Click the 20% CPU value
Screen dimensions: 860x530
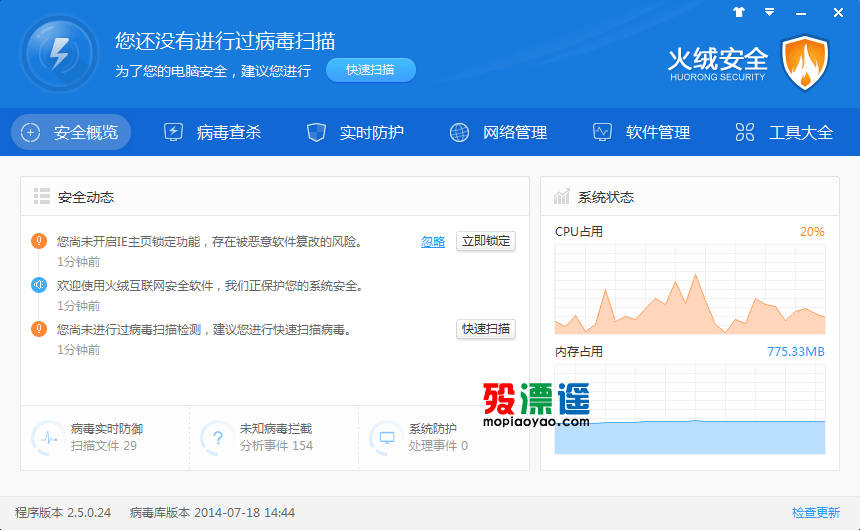[x=812, y=232]
